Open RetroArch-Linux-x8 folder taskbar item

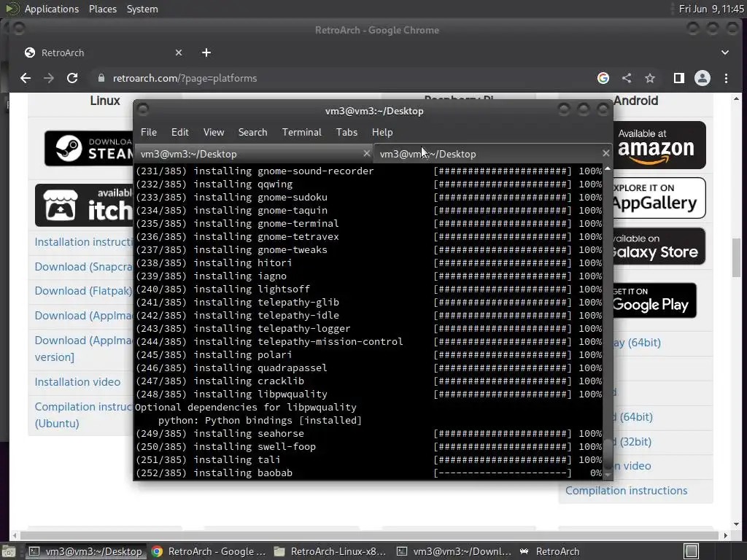click(x=330, y=551)
